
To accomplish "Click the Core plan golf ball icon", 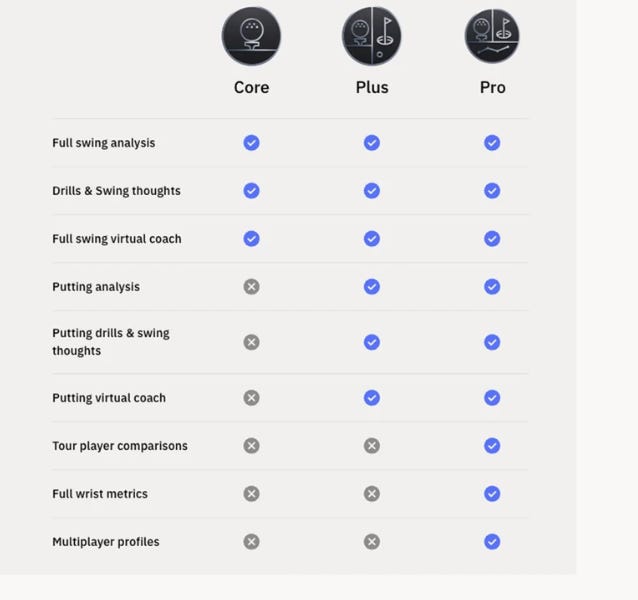I will coord(251,36).
